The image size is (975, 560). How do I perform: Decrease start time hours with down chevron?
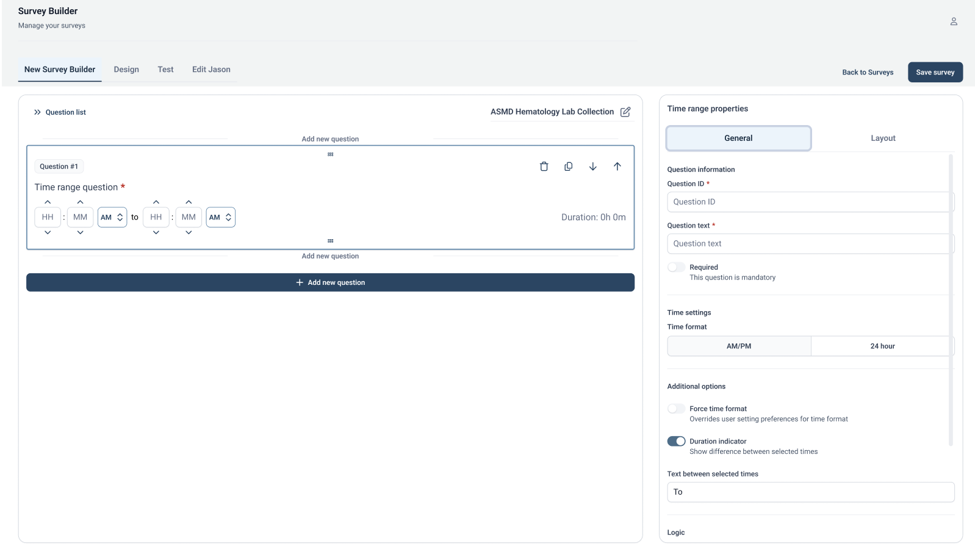[x=48, y=232]
